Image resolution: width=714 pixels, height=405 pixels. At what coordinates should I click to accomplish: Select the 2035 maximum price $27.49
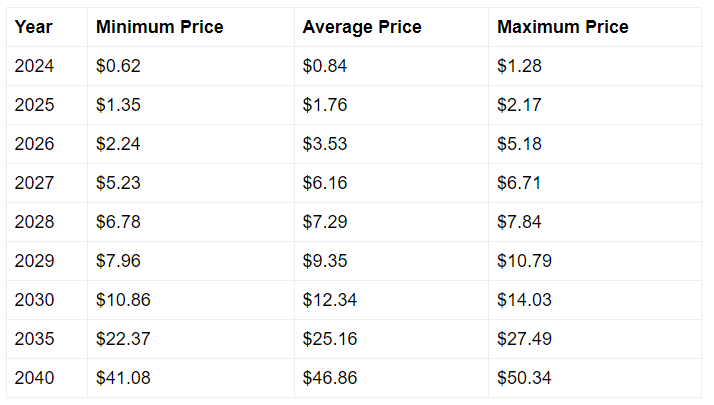click(x=524, y=339)
